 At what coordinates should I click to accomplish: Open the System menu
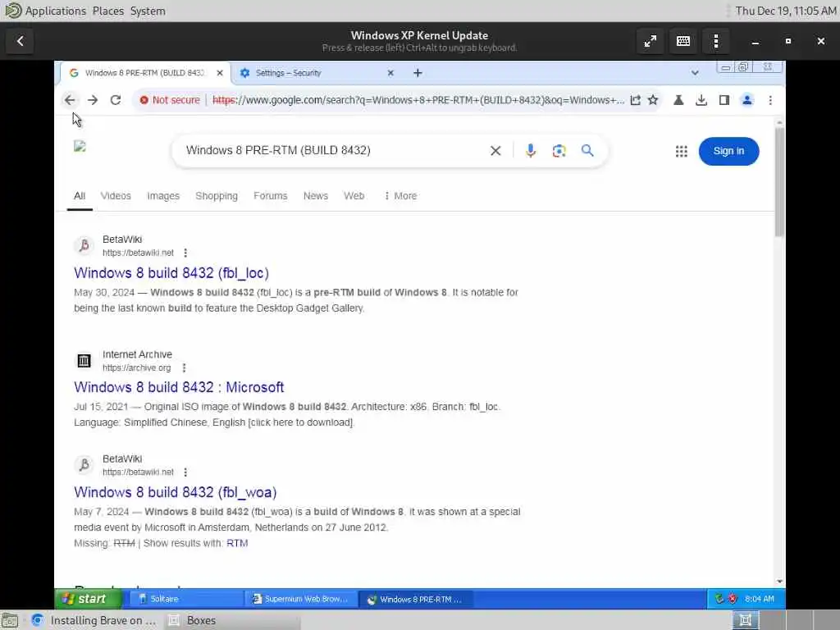click(x=148, y=11)
